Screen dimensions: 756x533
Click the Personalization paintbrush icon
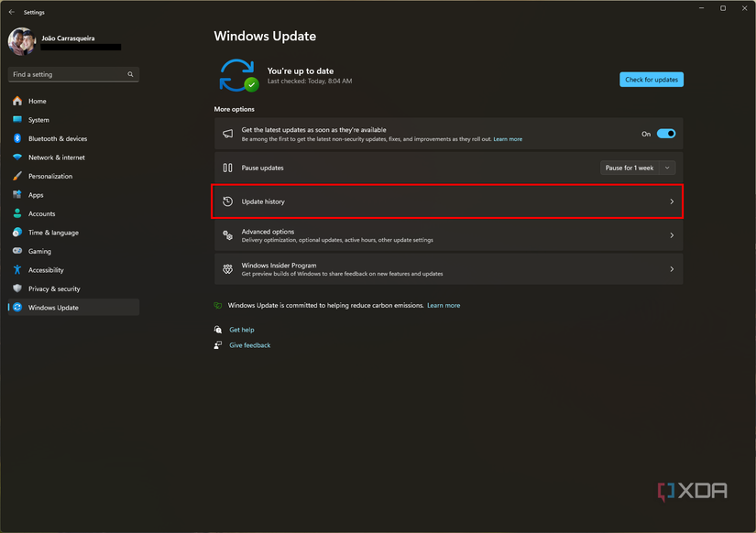17,176
